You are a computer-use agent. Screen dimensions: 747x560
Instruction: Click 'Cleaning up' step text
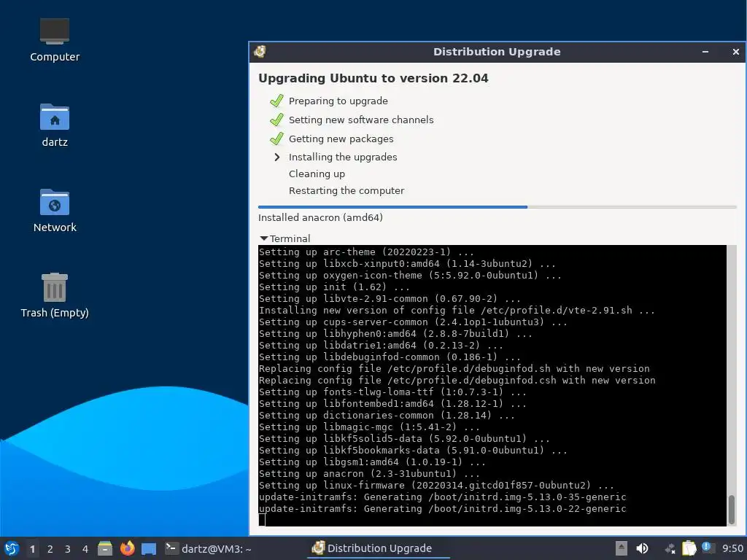point(317,174)
